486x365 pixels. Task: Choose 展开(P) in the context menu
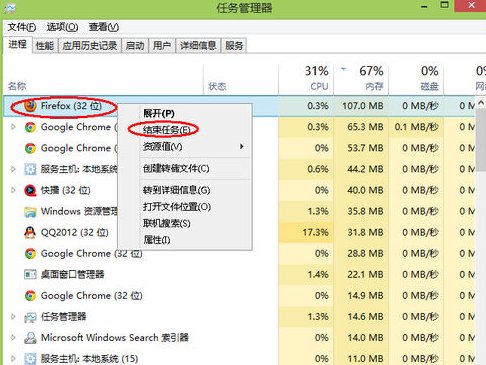159,114
